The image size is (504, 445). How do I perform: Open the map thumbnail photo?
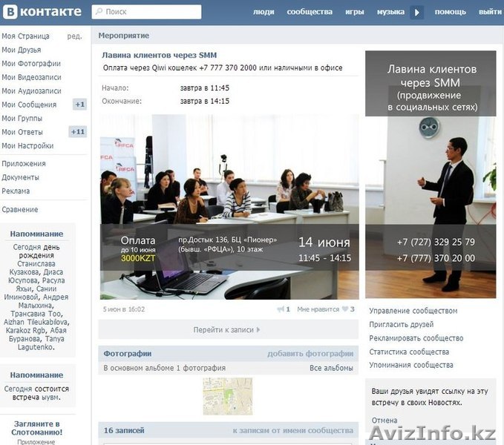point(228,396)
